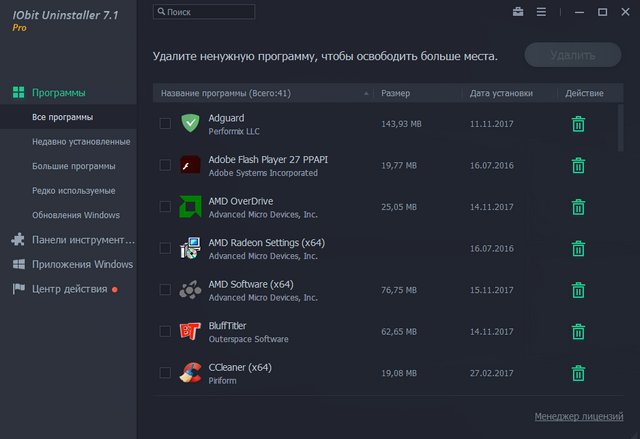This screenshot has width=640, height=439.
Task: Open the hamburger menu in title bar
Action: coord(541,12)
